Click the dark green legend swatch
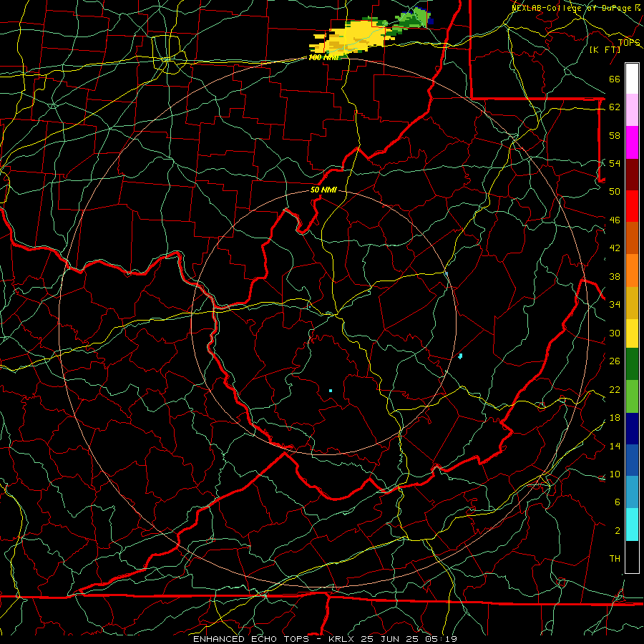This screenshot has width=644, height=644. click(x=632, y=364)
